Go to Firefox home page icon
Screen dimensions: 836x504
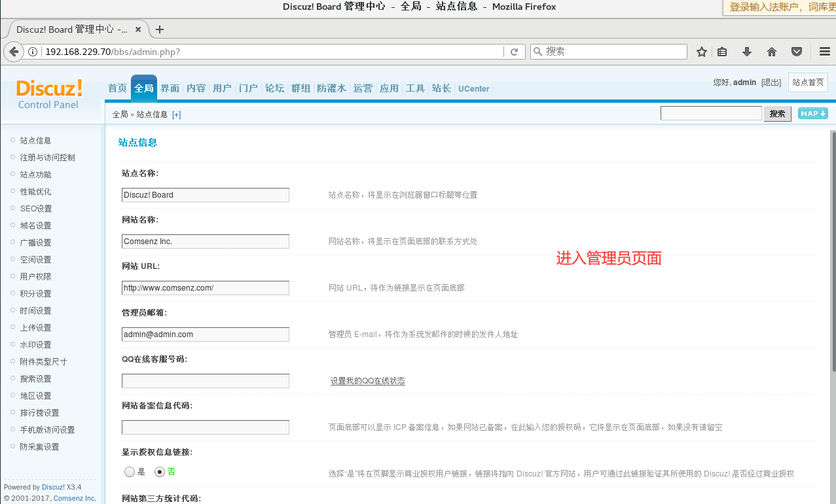tap(772, 52)
